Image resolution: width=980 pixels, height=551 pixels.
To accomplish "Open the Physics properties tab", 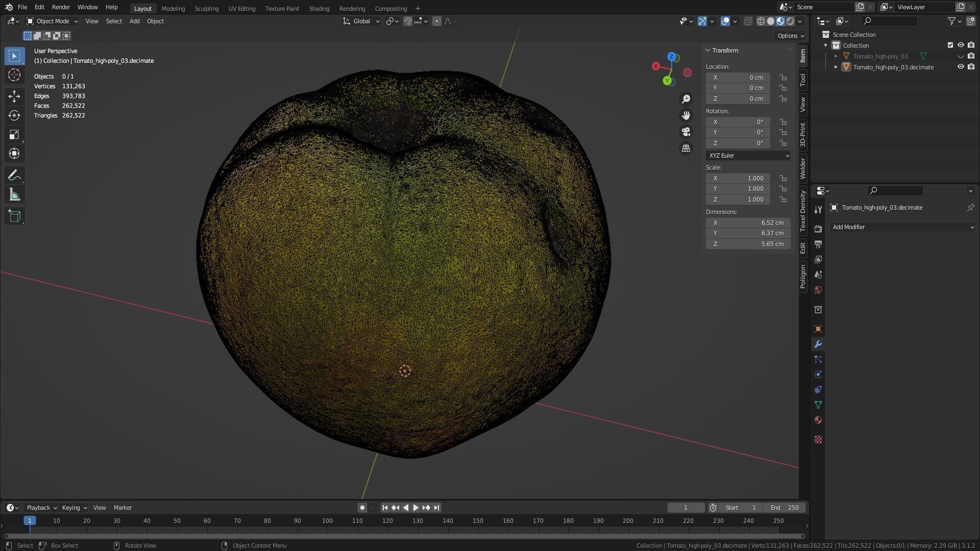I will pyautogui.click(x=818, y=374).
